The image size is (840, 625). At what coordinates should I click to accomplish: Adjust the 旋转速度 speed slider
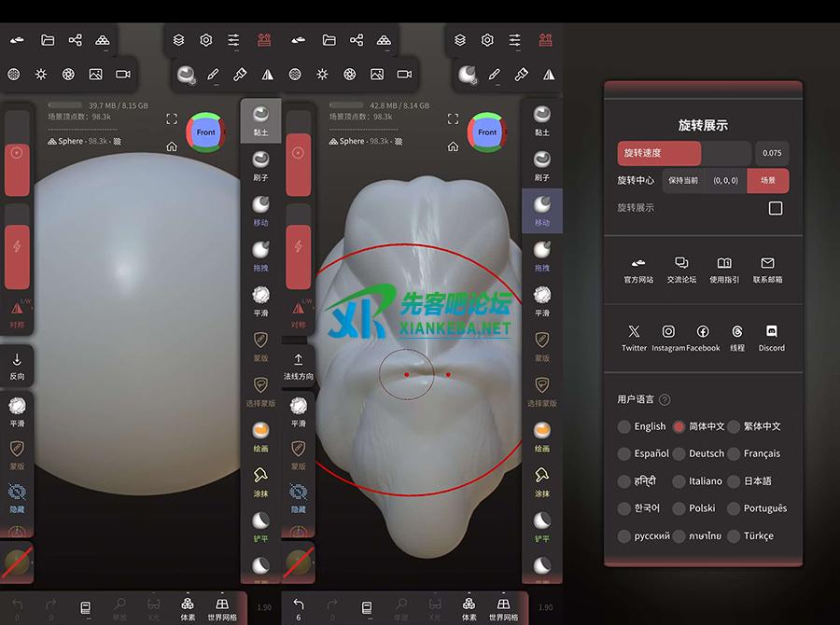tap(683, 154)
